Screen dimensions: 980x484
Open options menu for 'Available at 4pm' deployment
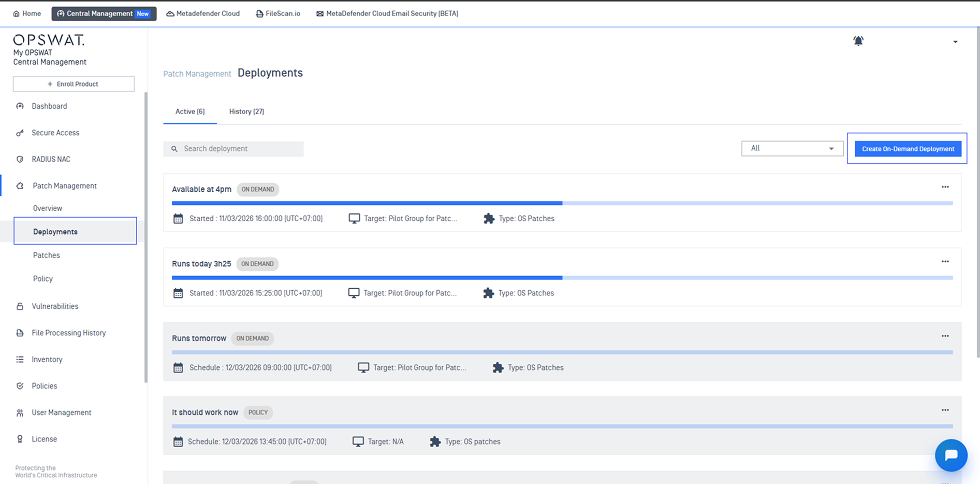click(945, 187)
